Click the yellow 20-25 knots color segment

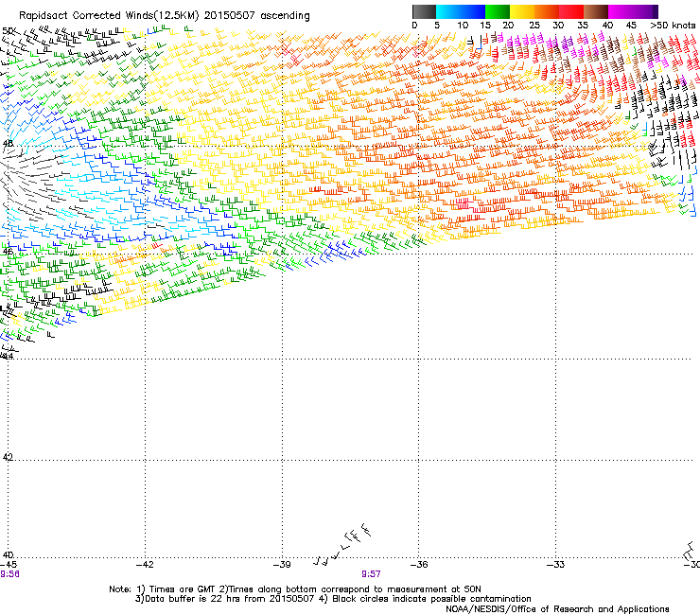coord(522,11)
